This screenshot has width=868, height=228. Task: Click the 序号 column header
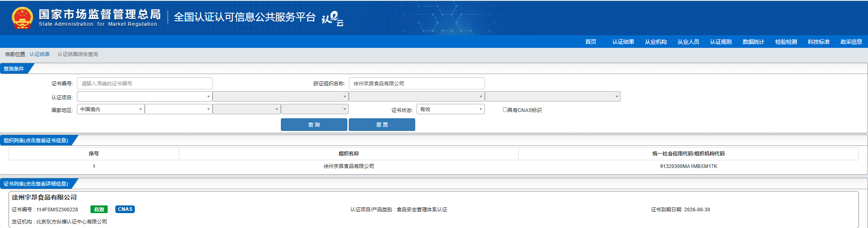(x=94, y=154)
